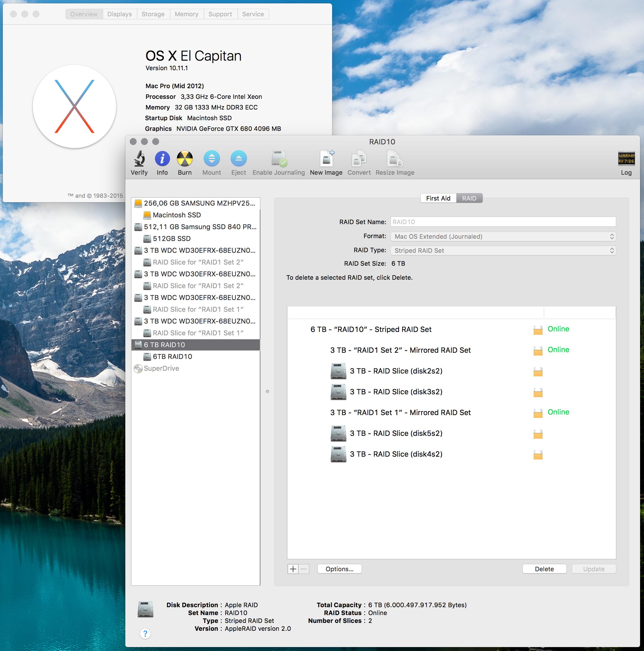
Task: Click the Options... button
Action: 339,569
